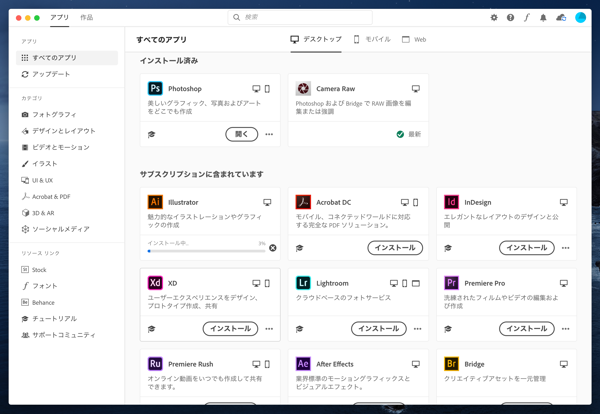The image size is (600, 414).
Task: Open Lightroom more options ellipsis
Action: 417,329
